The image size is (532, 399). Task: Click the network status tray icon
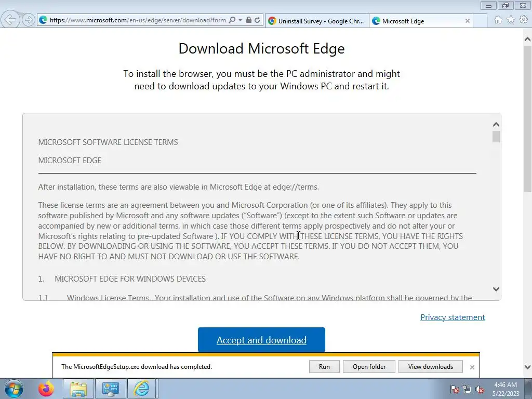pos(467,389)
